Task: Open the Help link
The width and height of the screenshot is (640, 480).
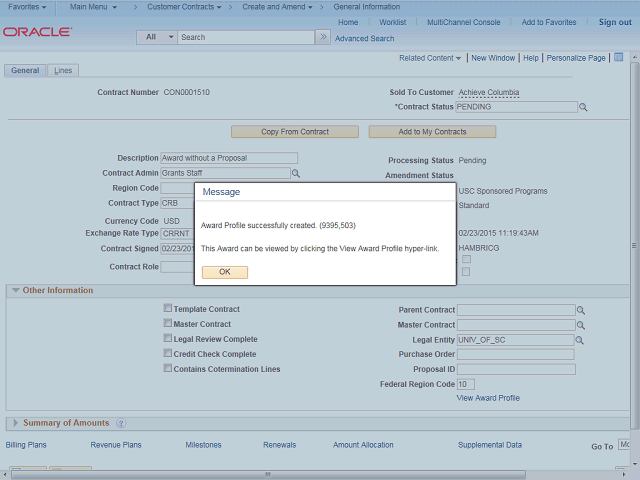Action: click(531, 58)
